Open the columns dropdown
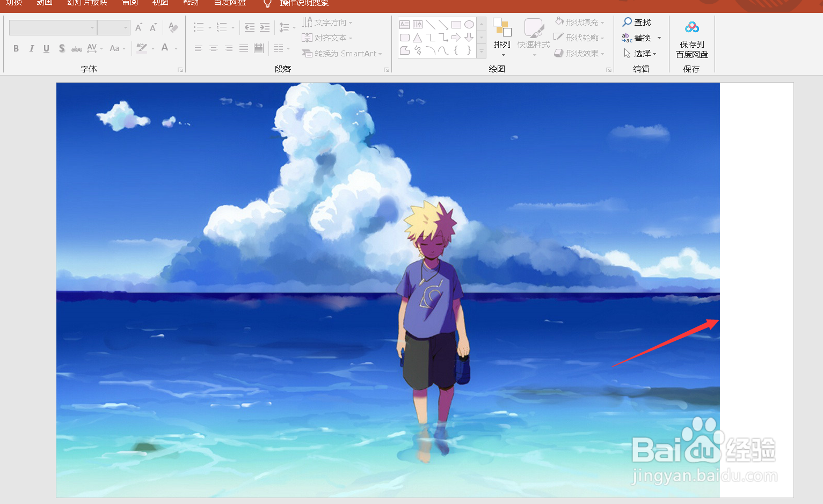Screen dimensions: 823x504 [281, 48]
